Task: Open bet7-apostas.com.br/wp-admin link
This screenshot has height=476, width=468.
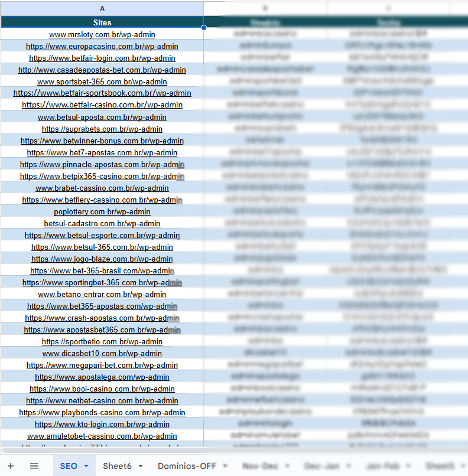Action: click(x=102, y=153)
